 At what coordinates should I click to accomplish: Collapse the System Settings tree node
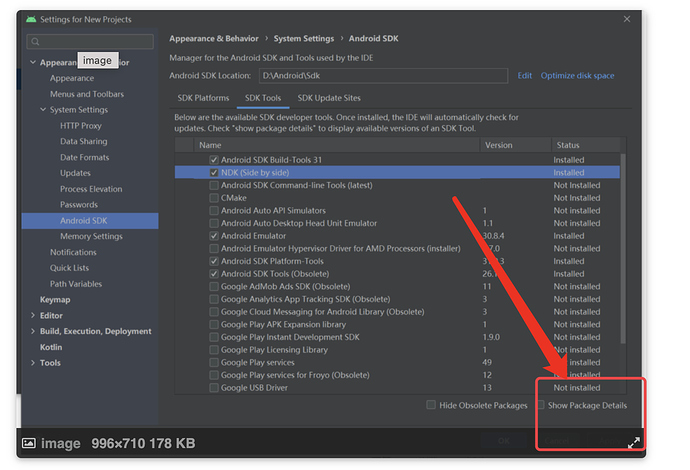coord(44,110)
